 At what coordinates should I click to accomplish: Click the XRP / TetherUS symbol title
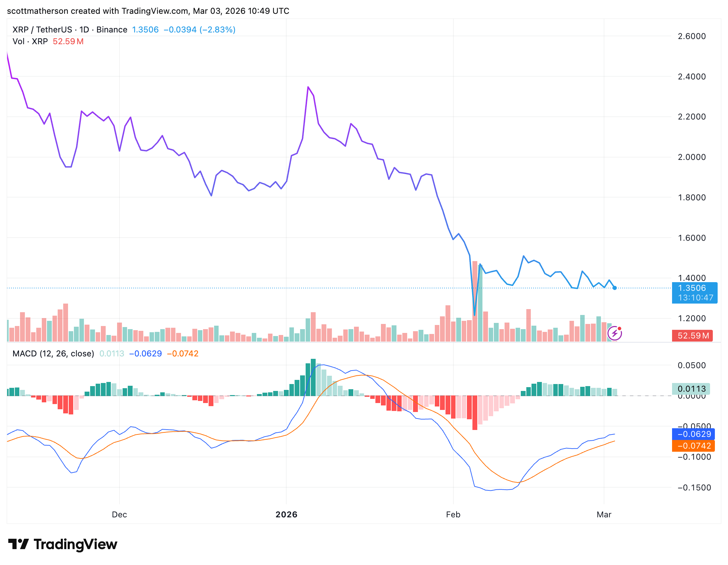tap(42, 30)
